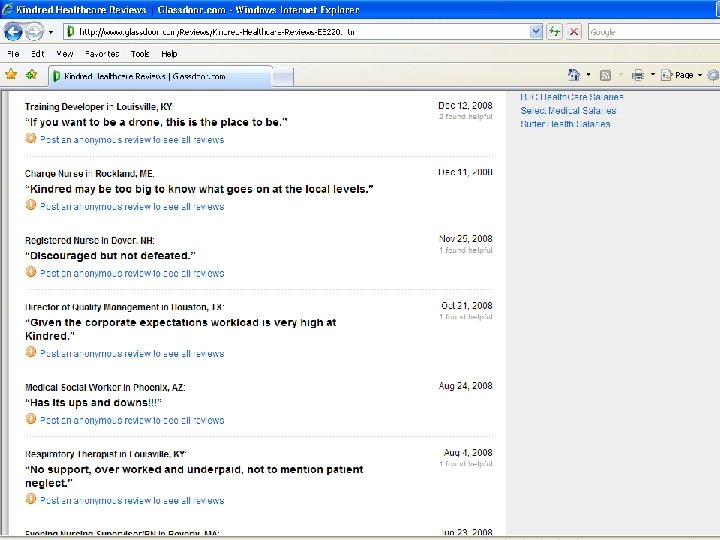Click orange icon beside Registered Nurse review link
Image resolution: width=720 pixels, height=540 pixels.
pyautogui.click(x=31, y=272)
